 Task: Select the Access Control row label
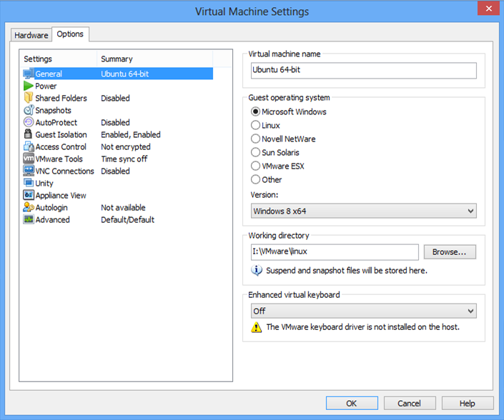(x=61, y=146)
